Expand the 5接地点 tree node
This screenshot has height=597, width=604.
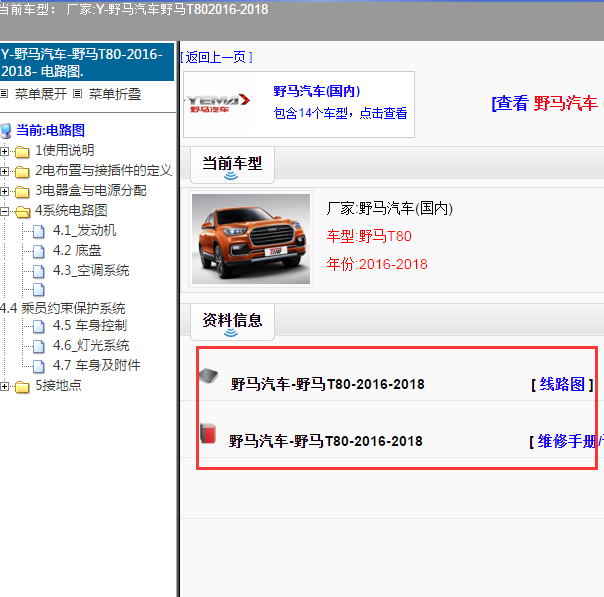(x=4, y=386)
